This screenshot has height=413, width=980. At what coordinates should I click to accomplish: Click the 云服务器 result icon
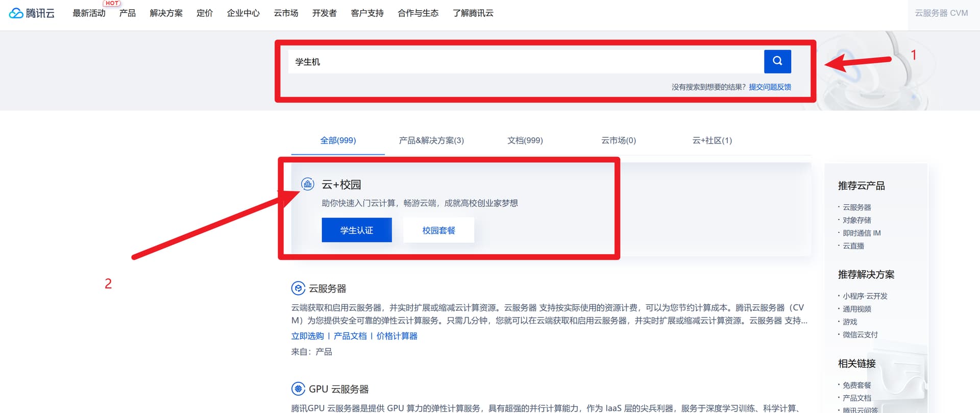(298, 288)
